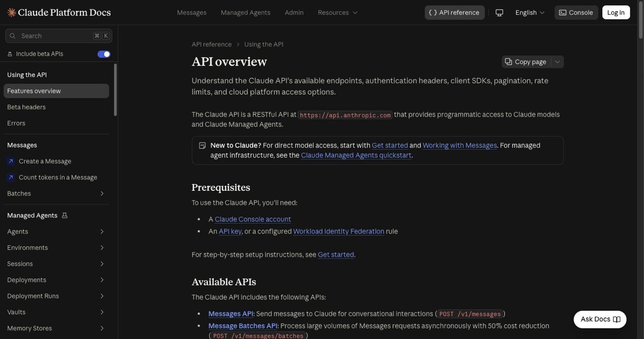
Task: Click the Available APIs heading
Action: coord(224,282)
